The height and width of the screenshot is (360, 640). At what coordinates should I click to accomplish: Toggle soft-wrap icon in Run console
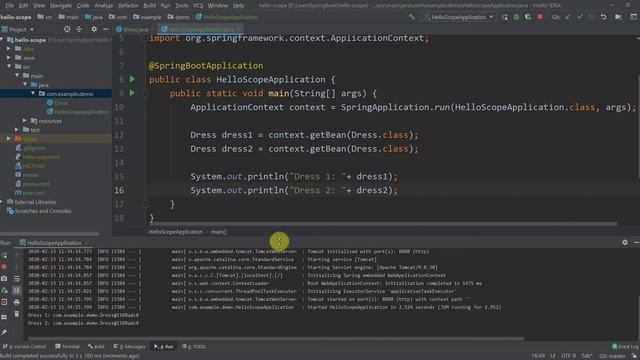click(16, 279)
